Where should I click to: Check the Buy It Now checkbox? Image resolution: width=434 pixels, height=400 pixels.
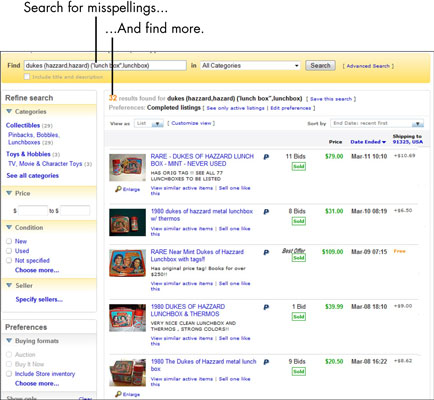click(x=9, y=364)
